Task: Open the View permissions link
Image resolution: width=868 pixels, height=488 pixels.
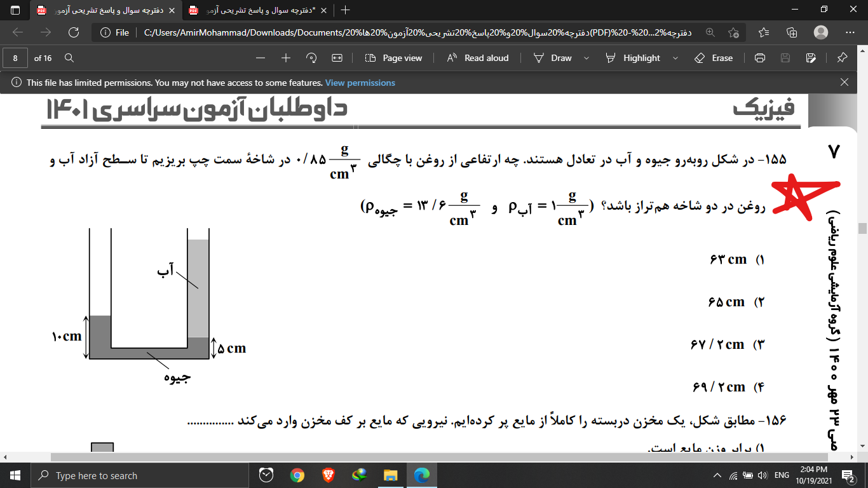Action: click(360, 83)
